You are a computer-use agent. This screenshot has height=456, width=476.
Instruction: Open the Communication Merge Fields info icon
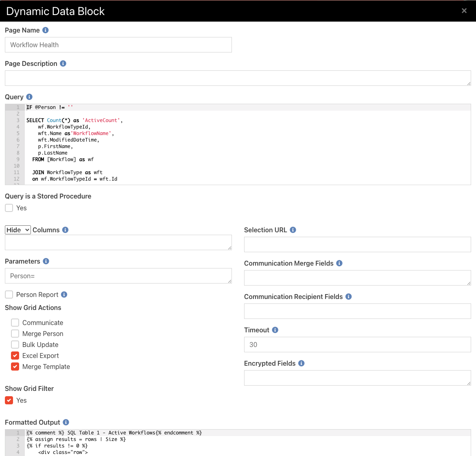click(x=339, y=263)
